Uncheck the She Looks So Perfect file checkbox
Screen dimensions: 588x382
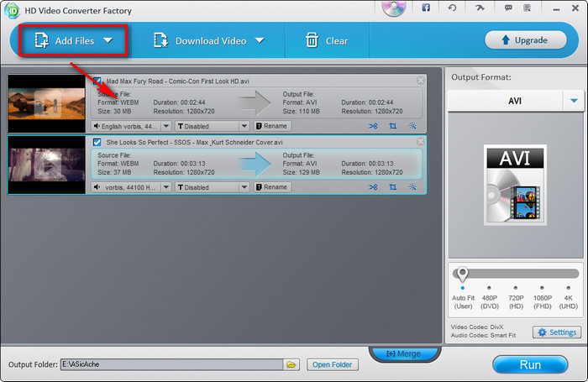97,142
